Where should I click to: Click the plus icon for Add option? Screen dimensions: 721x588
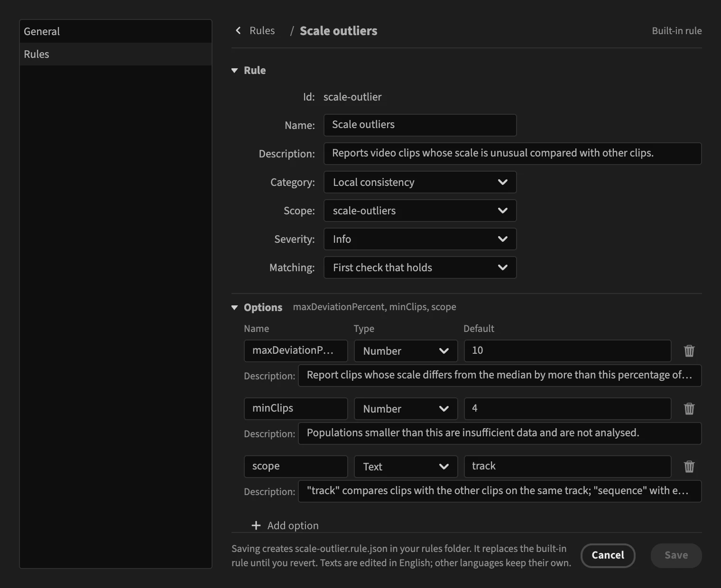pos(256,525)
